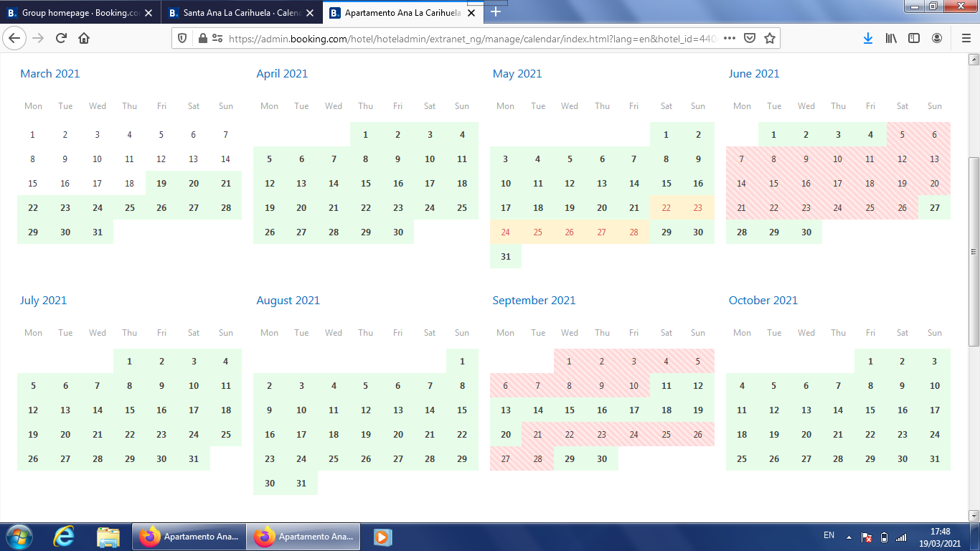
Task: Click the Back navigation arrow
Action: [15, 39]
